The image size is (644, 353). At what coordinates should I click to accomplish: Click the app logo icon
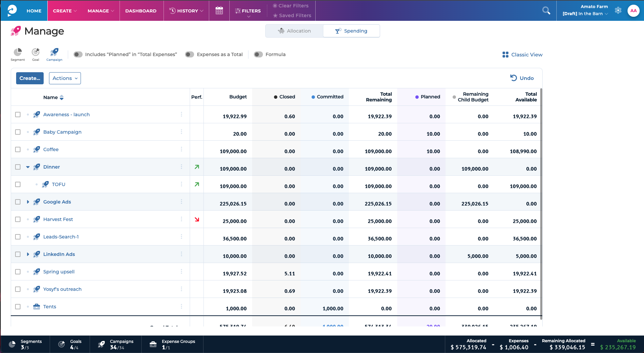pyautogui.click(x=12, y=10)
